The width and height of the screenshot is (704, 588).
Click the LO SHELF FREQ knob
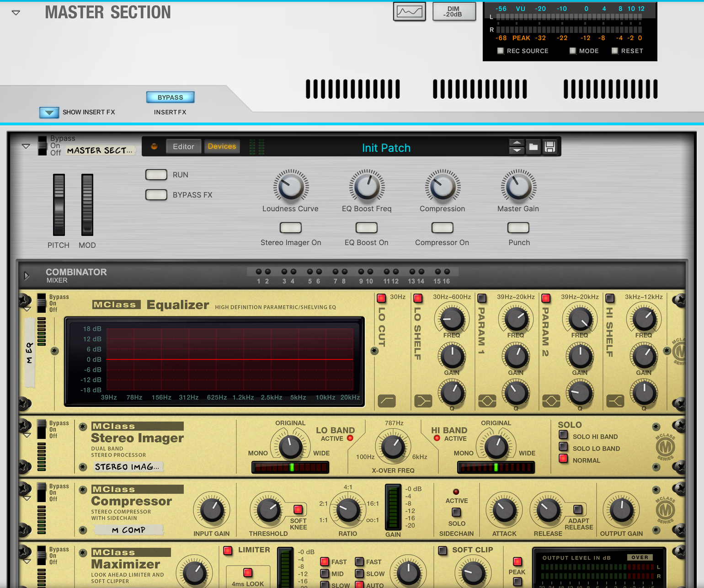(x=452, y=318)
